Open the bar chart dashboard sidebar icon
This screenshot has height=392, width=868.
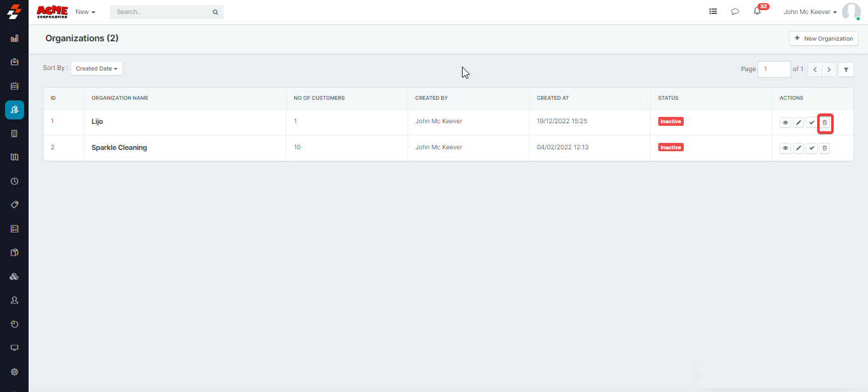click(x=15, y=38)
